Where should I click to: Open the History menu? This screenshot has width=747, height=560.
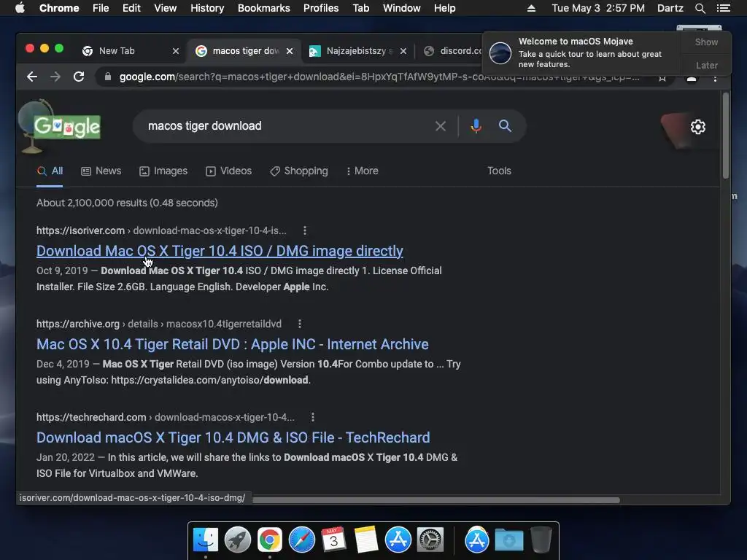click(x=207, y=8)
